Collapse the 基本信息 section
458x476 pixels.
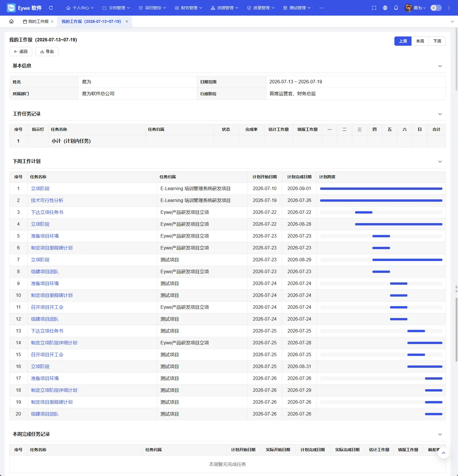coord(440,66)
